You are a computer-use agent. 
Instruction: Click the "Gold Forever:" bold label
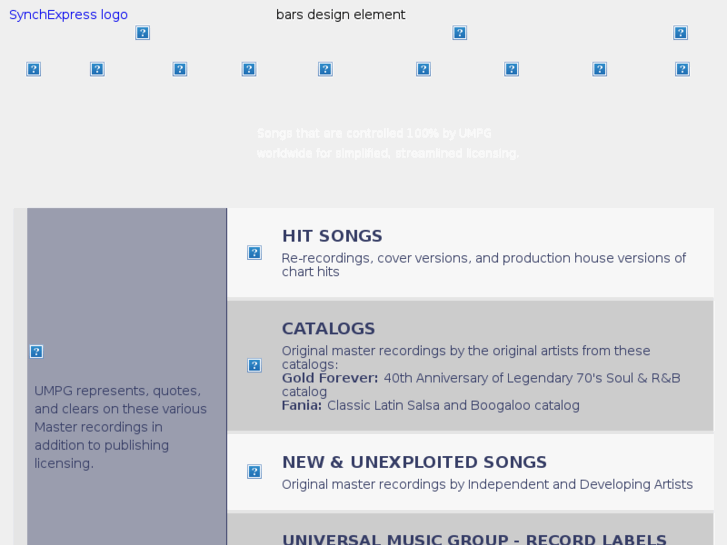click(x=330, y=378)
